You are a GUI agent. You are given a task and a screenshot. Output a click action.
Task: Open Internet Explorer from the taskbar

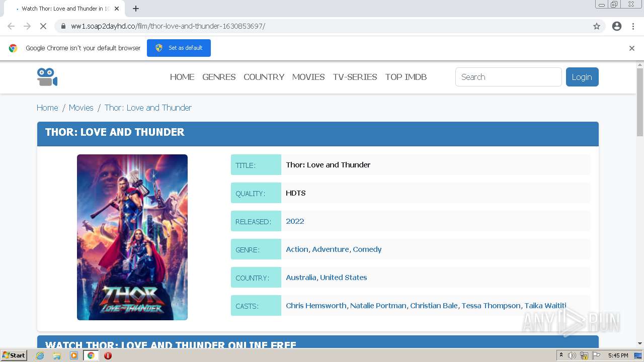40,355
